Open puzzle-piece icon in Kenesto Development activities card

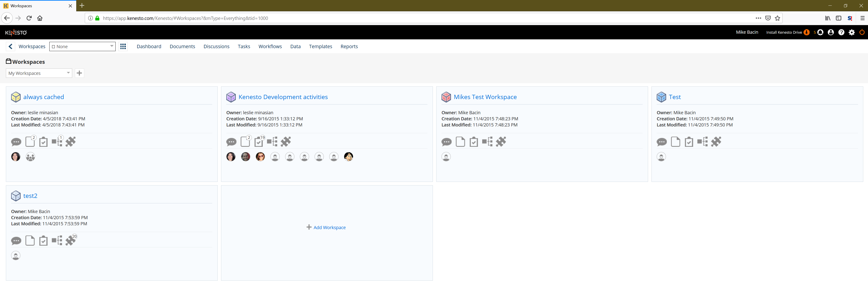pyautogui.click(x=286, y=142)
